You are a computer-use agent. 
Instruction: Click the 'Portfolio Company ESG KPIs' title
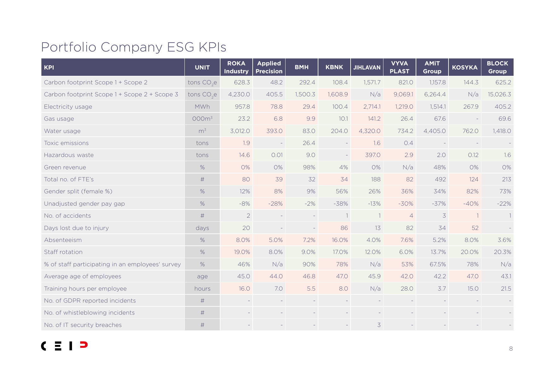click(134, 47)
